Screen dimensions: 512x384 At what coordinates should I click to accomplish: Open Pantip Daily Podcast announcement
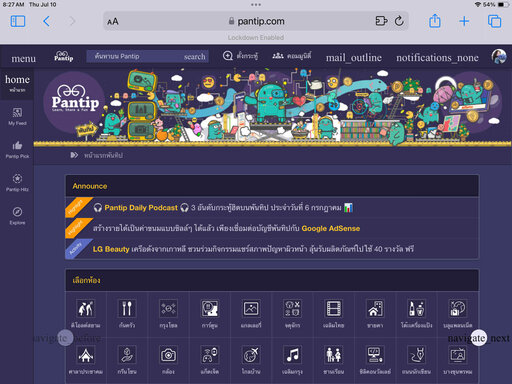click(141, 208)
